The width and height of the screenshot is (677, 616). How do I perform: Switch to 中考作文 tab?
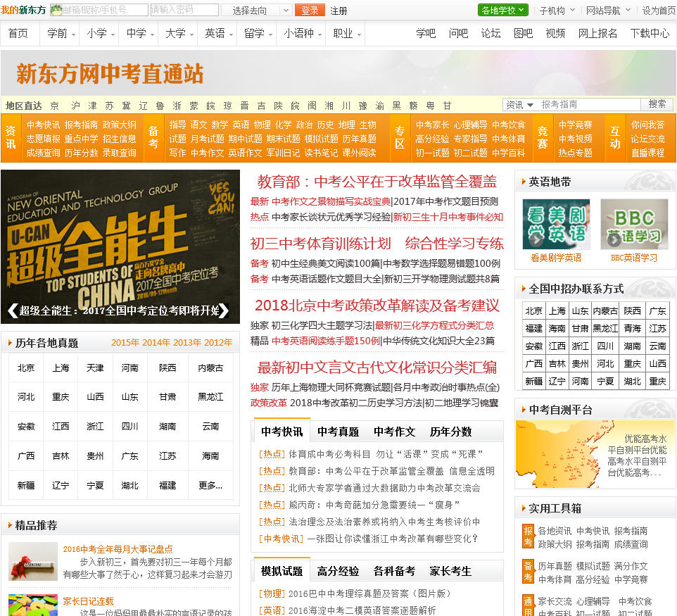394,432
